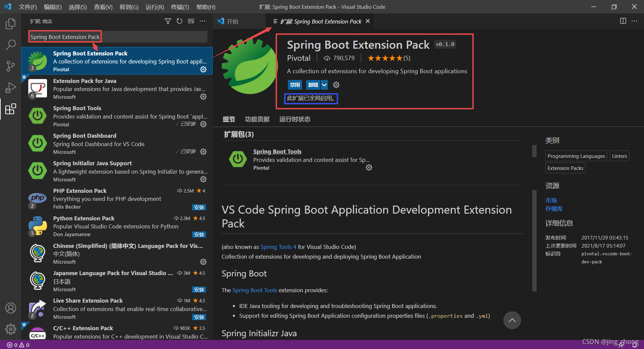The image size is (644, 349).
Task: Clear extension search results icon
Action: point(191,21)
